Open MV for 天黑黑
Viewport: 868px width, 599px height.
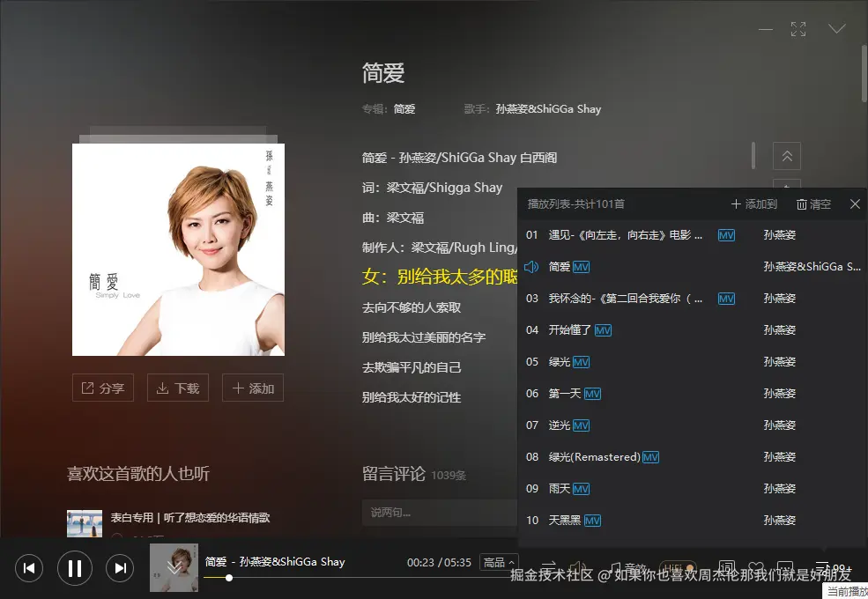pos(592,521)
